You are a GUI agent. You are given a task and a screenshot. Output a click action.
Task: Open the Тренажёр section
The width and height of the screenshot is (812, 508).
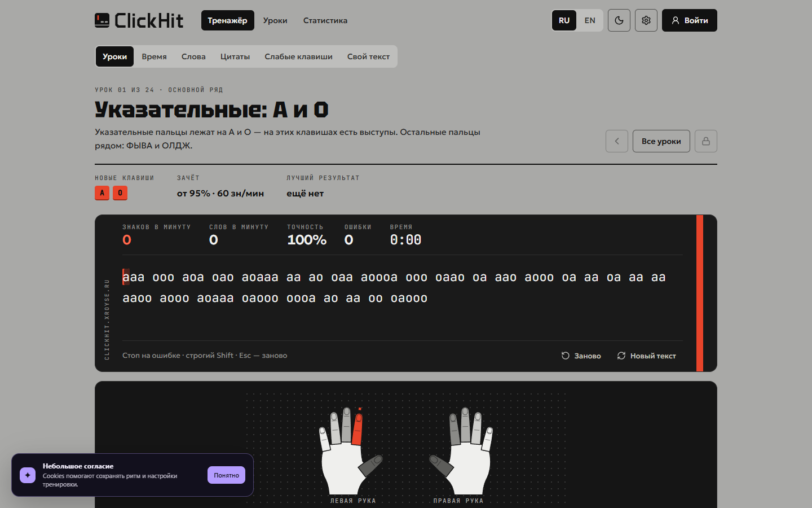click(x=228, y=20)
